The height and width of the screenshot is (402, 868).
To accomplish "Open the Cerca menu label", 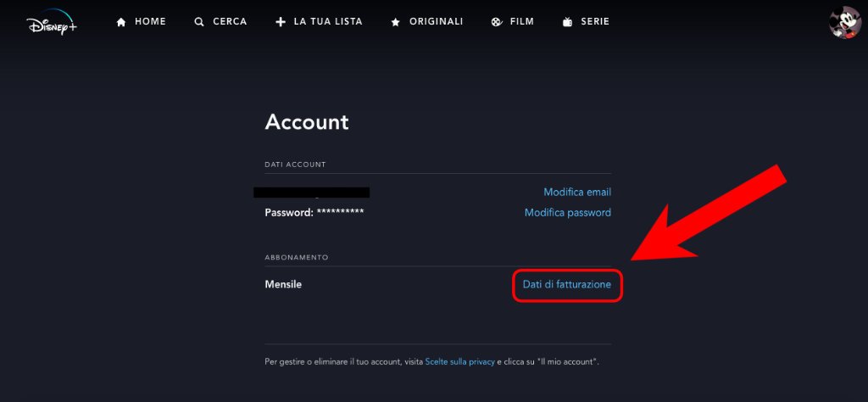I will (231, 22).
